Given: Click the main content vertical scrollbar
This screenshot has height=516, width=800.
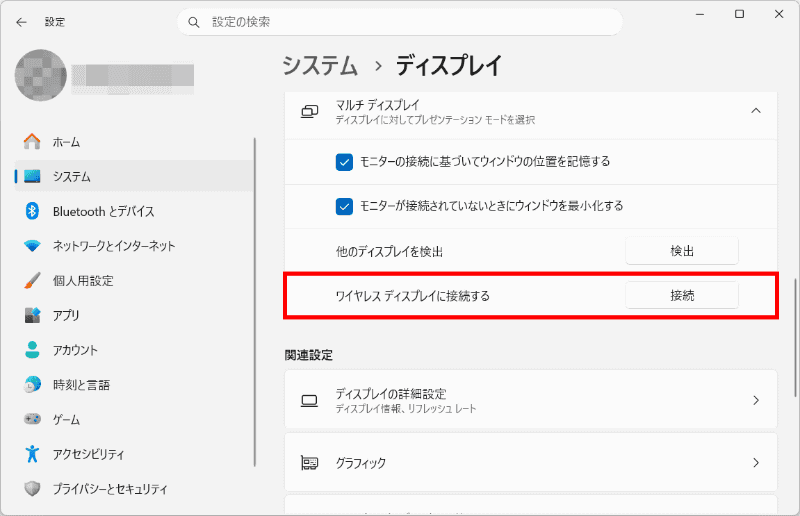Looking at the screenshot, I should click(x=795, y=337).
